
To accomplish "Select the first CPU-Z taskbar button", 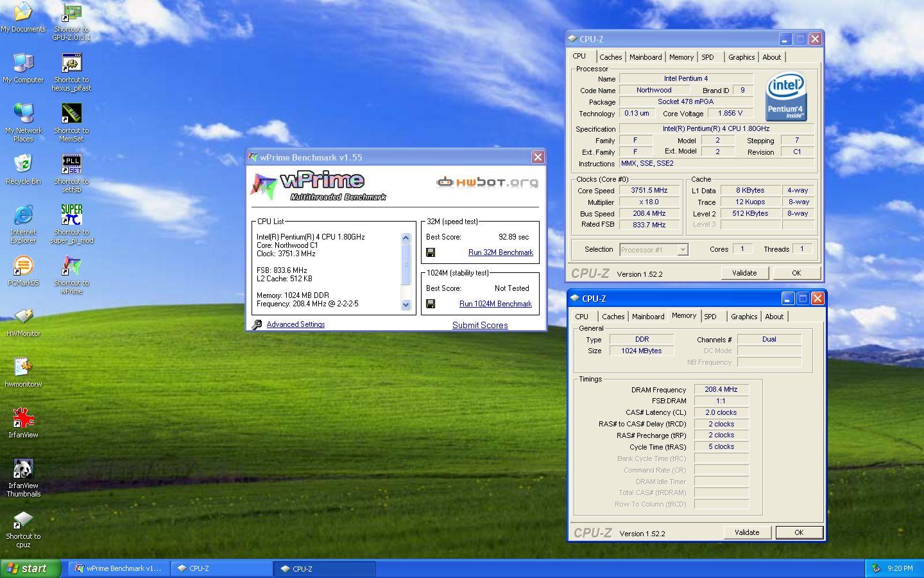I will [x=222, y=568].
